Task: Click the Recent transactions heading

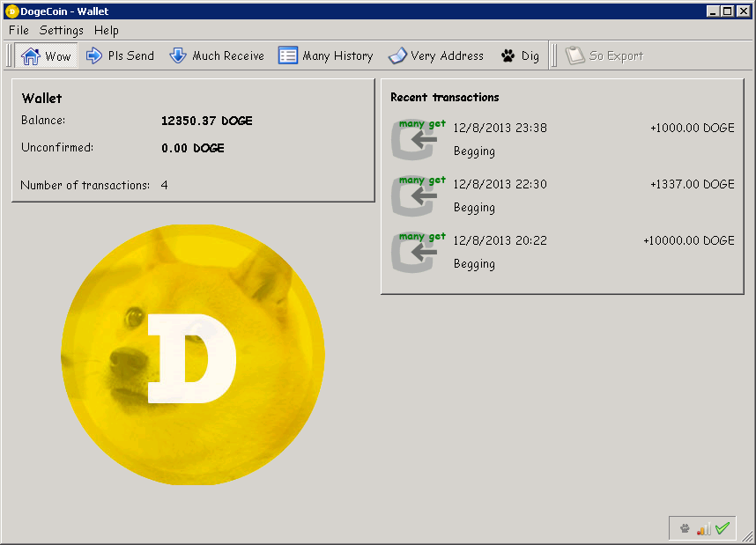Action: [445, 98]
